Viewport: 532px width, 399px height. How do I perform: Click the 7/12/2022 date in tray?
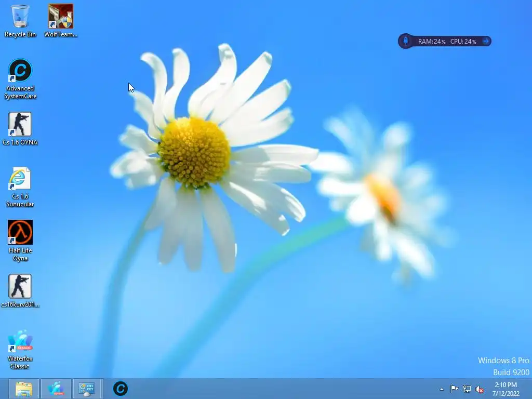pos(506,394)
